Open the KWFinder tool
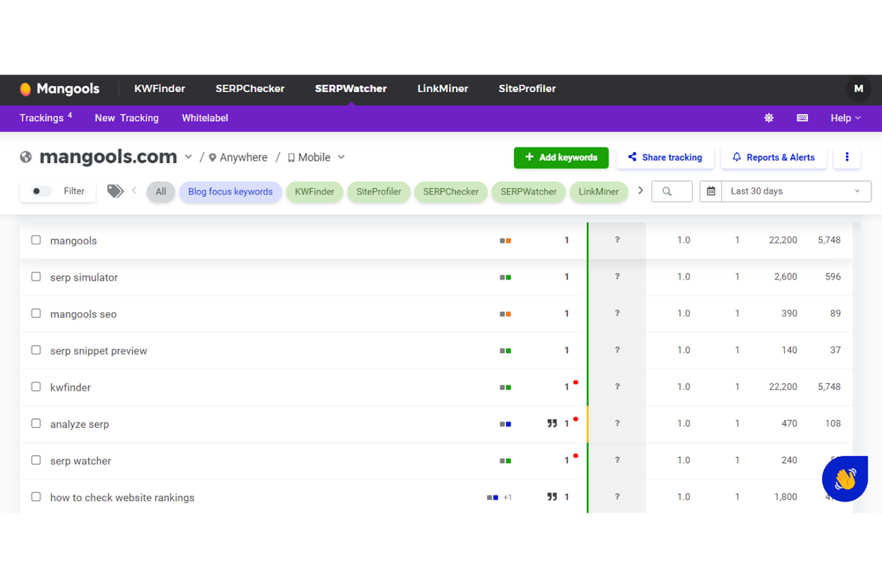 (160, 89)
